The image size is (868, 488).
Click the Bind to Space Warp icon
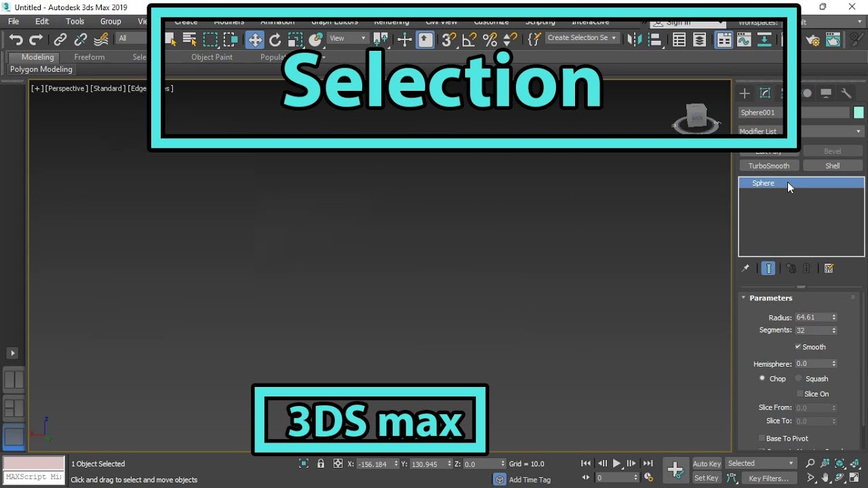click(102, 39)
